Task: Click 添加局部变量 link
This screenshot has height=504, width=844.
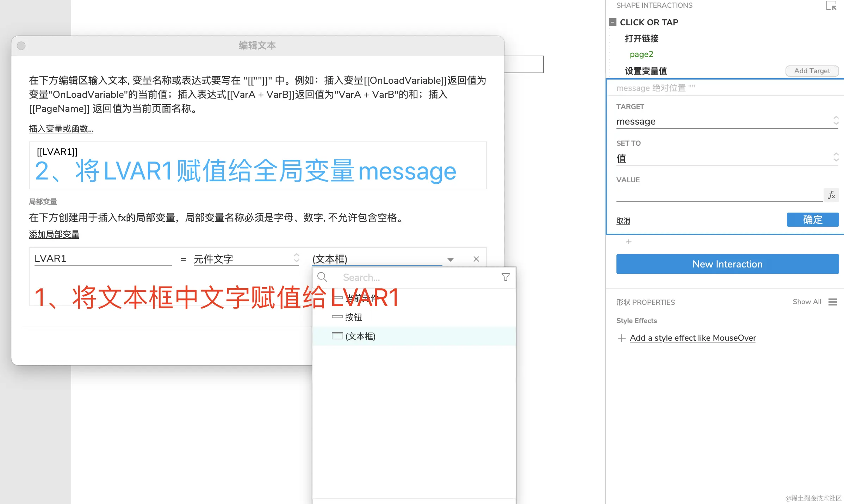Action: [54, 234]
